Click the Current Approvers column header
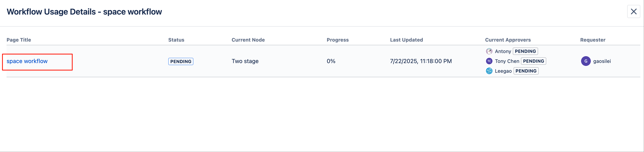Image resolution: width=644 pixels, height=152 pixels. [508, 40]
